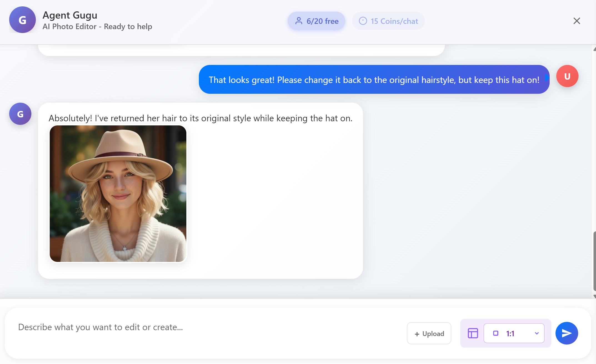Click the red U user avatar
The image size is (596, 364).
click(x=567, y=76)
